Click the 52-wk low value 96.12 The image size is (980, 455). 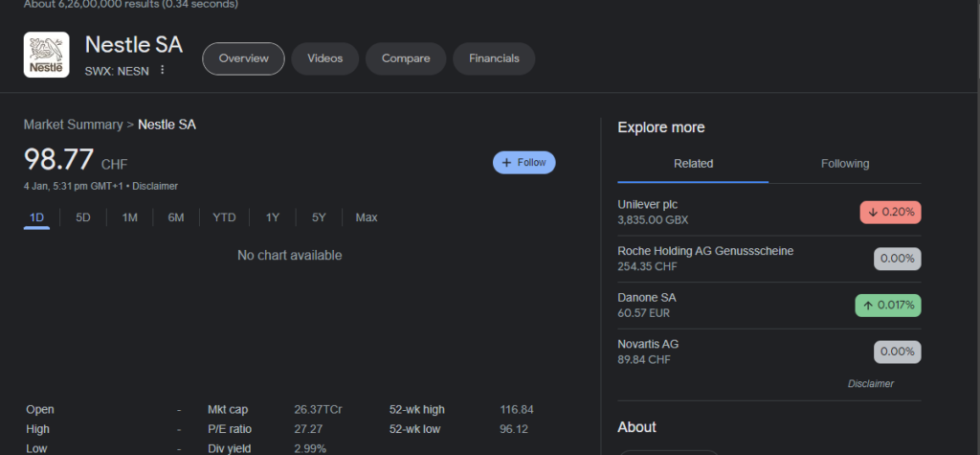pyautogui.click(x=514, y=429)
